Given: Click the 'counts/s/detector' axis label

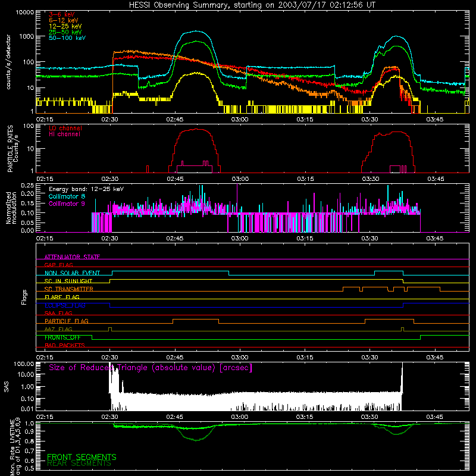Looking at the screenshot, I should pyautogui.click(x=8, y=62).
